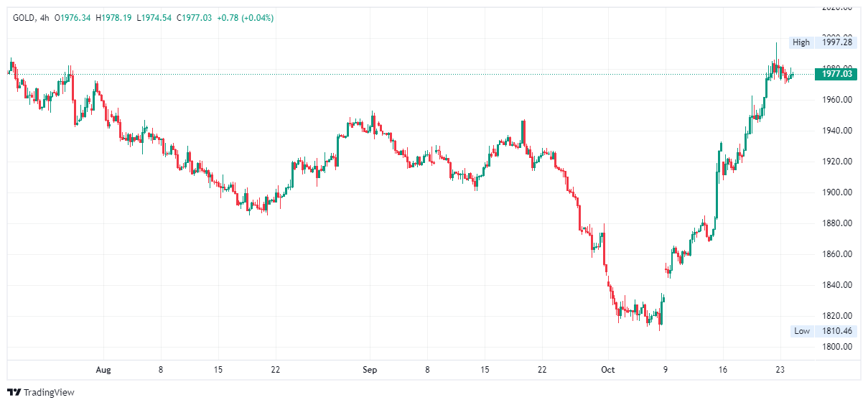Click the 4h interval label
868x405 pixels.
tap(45, 17)
